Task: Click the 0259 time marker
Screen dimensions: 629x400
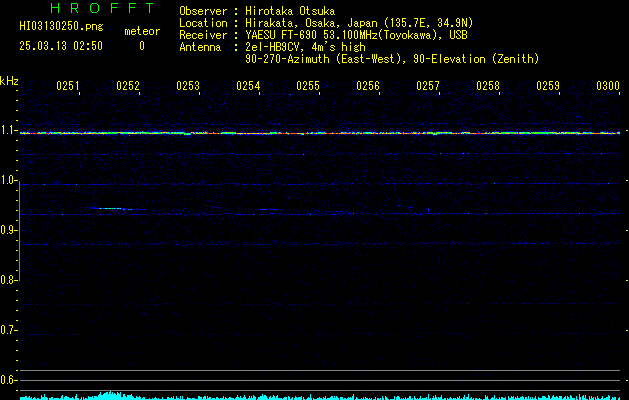Action: point(548,85)
